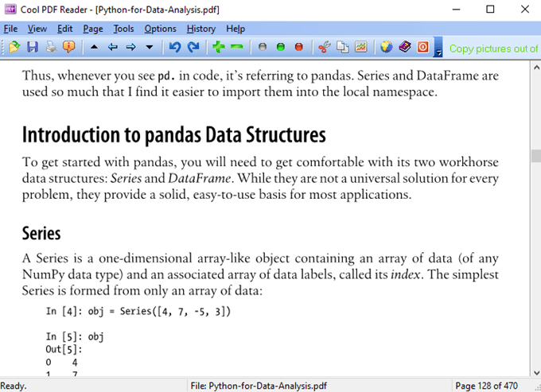Click the scrollbar up arrow

click(536, 68)
